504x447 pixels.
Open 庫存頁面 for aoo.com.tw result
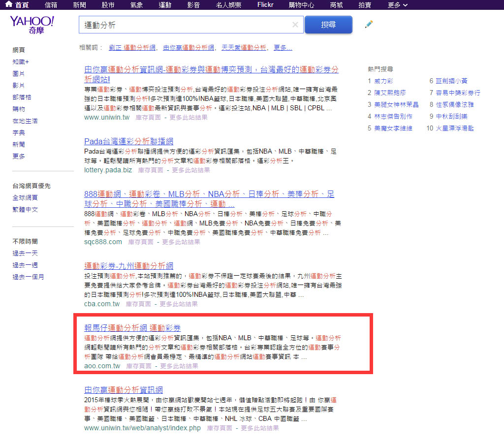pos(138,366)
